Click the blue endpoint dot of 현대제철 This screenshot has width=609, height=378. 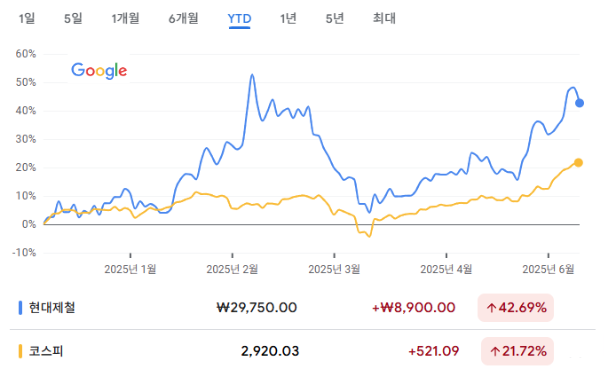pyautogui.click(x=579, y=103)
